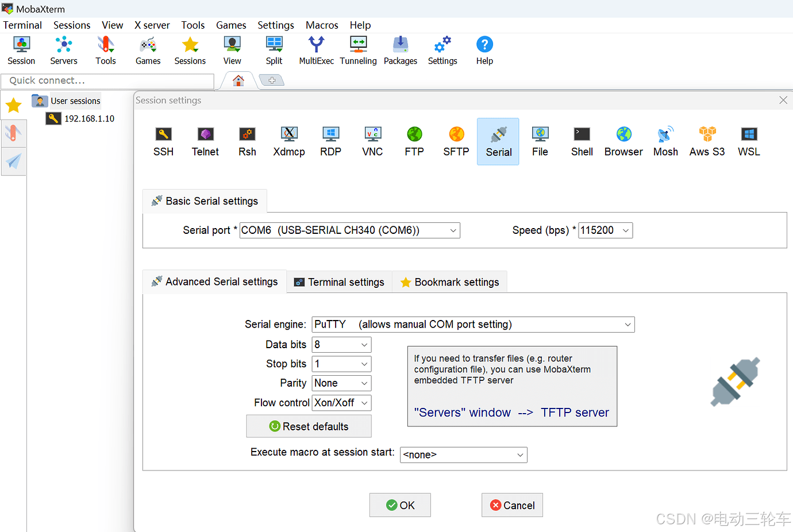This screenshot has width=793, height=532.
Task: Select the Mosh session icon
Action: 665,142
